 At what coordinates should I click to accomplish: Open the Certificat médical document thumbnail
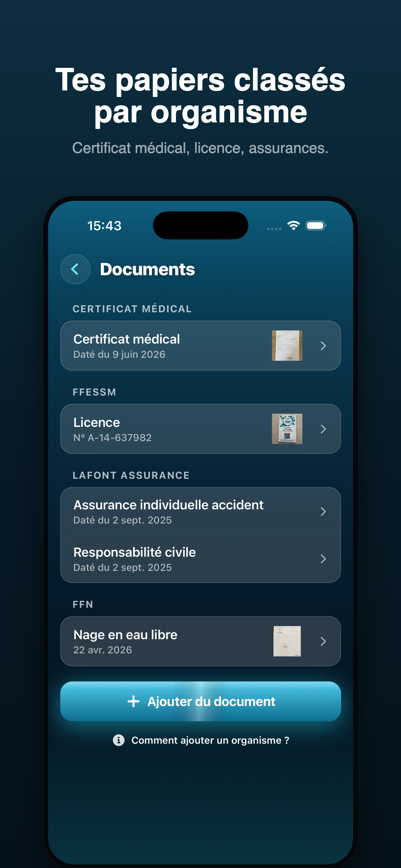click(287, 346)
